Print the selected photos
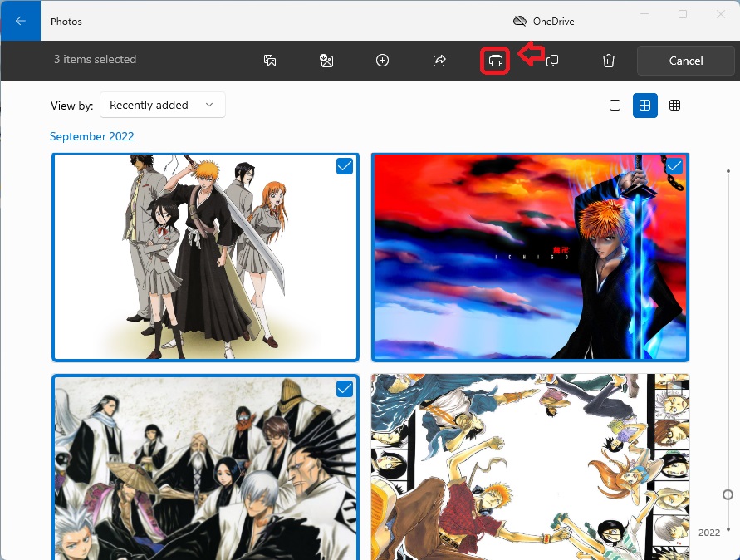The width and height of the screenshot is (740, 560). point(496,61)
